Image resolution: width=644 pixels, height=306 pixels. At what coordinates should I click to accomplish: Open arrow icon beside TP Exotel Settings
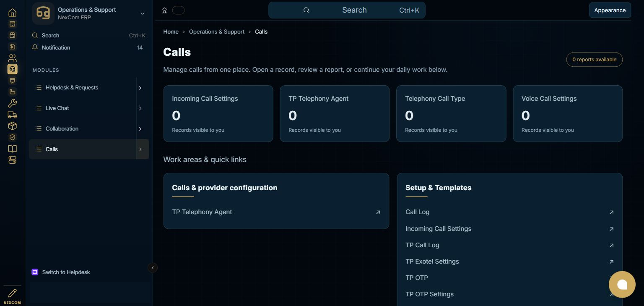(x=611, y=262)
